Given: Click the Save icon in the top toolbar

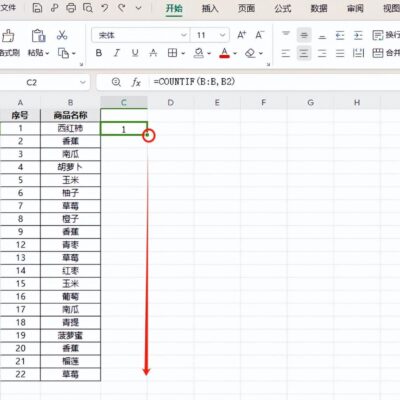Looking at the screenshot, I should pyautogui.click(x=37, y=8).
